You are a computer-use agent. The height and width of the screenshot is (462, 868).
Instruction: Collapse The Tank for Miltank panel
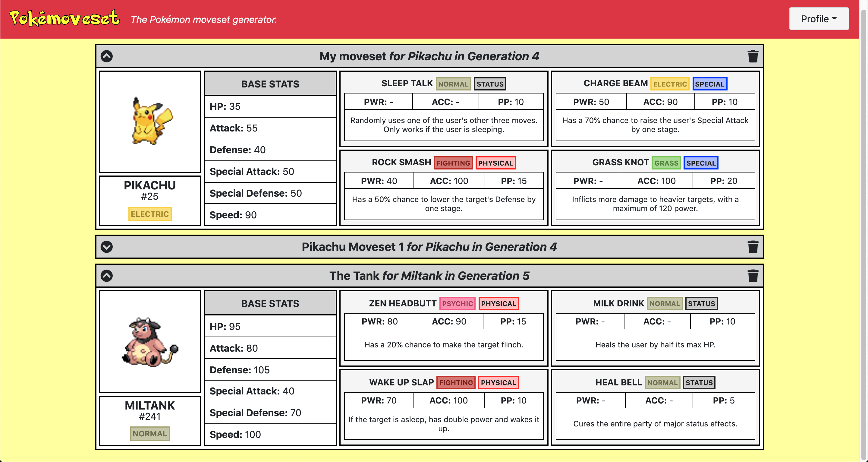coord(107,276)
